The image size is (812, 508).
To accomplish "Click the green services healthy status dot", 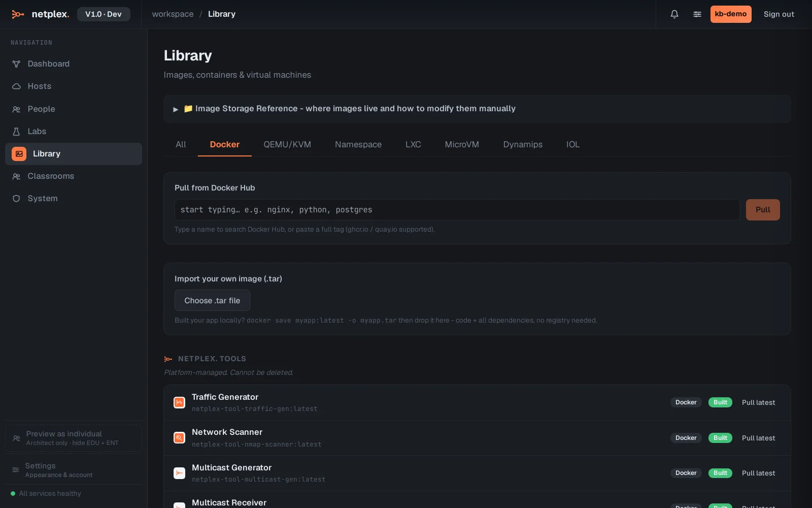I will tap(13, 493).
